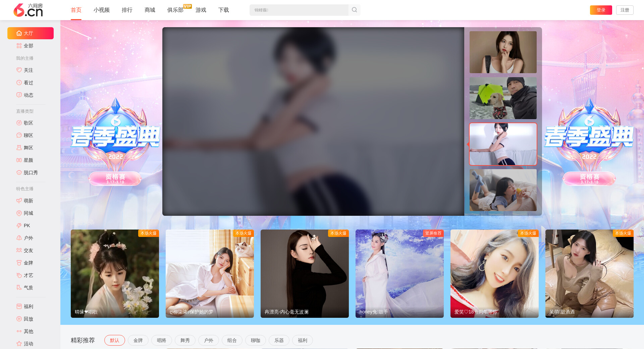Viewport: 644px width, 349px height.
Task: Click the 注册 register button
Action: 625,10
